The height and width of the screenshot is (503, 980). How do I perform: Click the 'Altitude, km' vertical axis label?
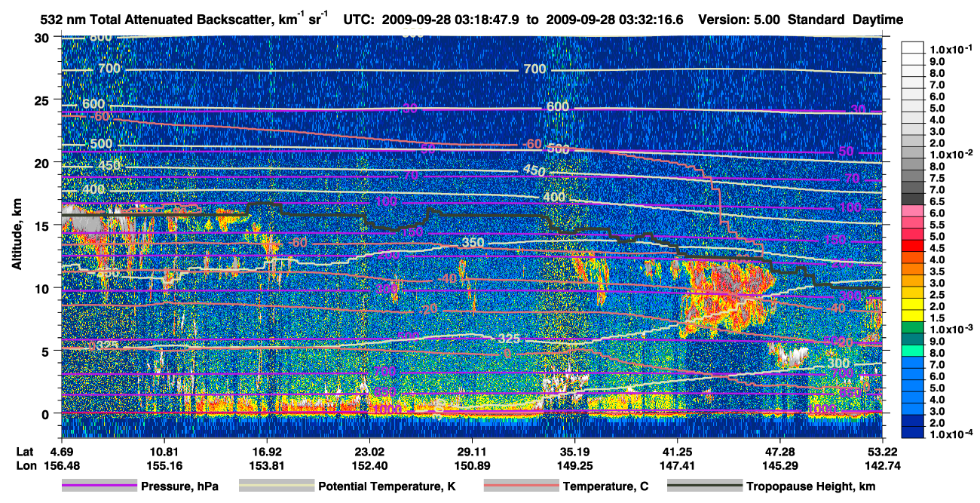pyautogui.click(x=17, y=234)
